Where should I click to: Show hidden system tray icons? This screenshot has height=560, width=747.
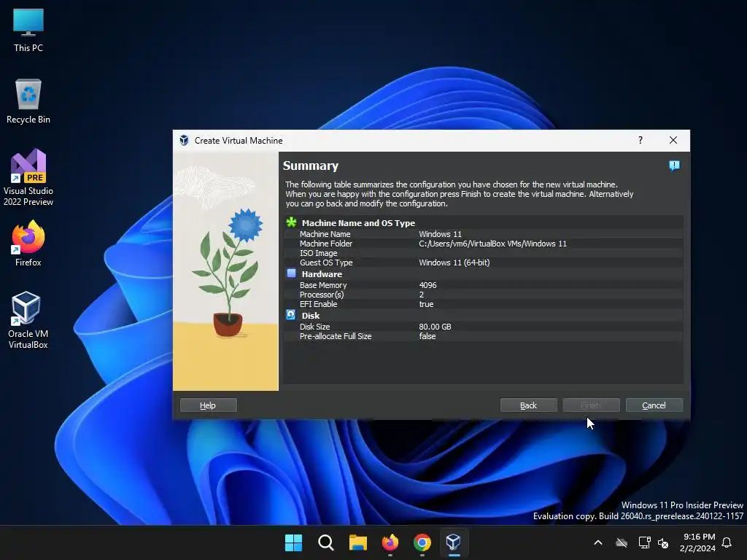[598, 542]
